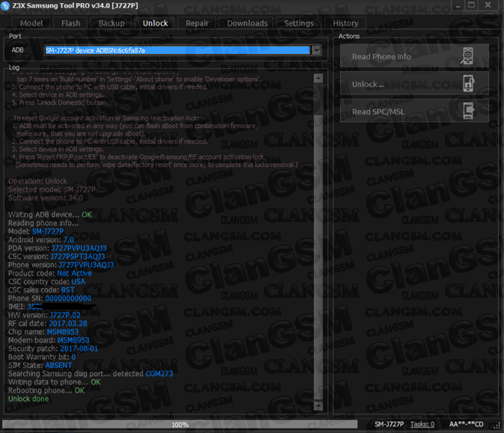Click the HW version J727P.02 line
The height and width of the screenshot is (433, 504).
pyautogui.click(x=44, y=315)
